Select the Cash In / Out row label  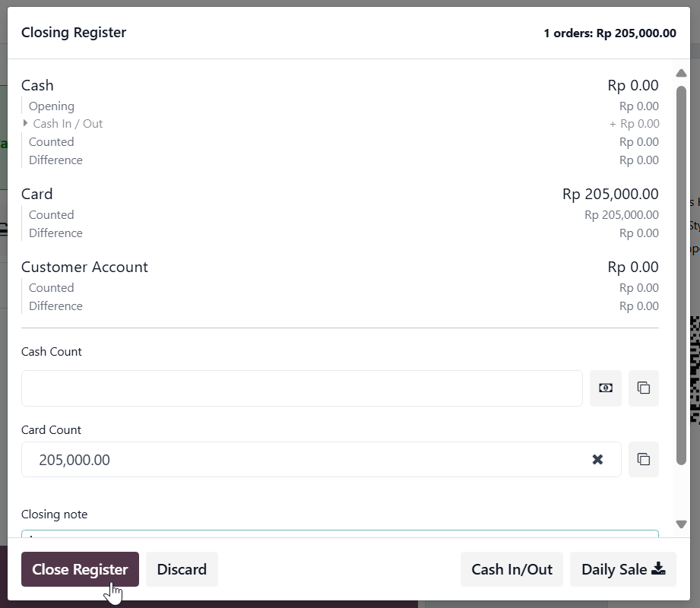tap(68, 124)
